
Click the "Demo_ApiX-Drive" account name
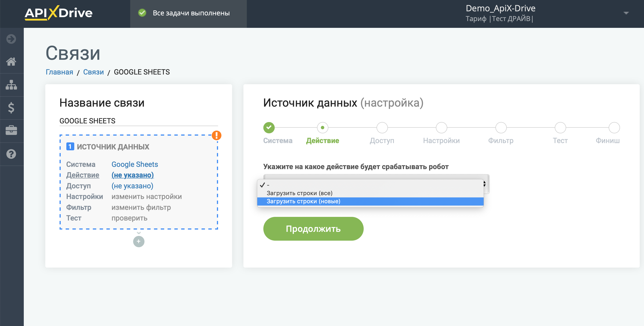click(500, 8)
